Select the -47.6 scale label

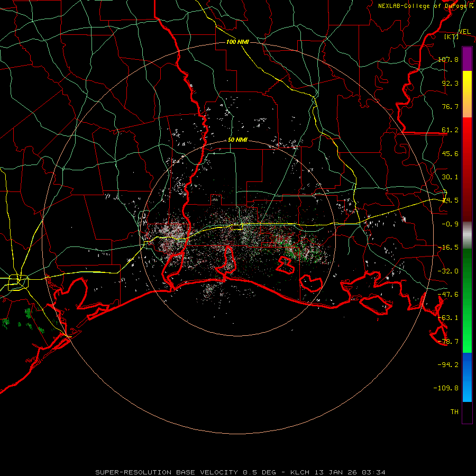448,295
